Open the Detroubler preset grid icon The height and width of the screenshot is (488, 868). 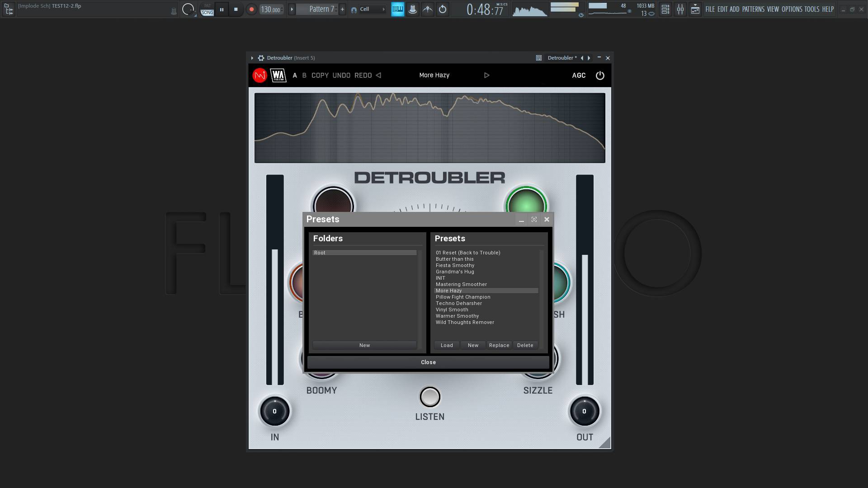[538, 58]
